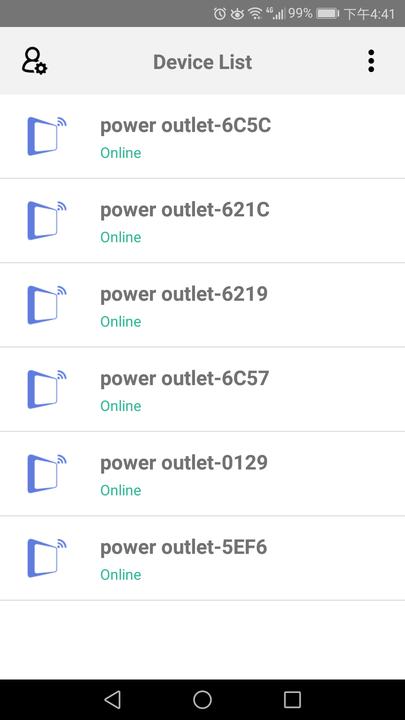
Task: Tap the power outlet-0129 device icon
Action: coord(47,473)
